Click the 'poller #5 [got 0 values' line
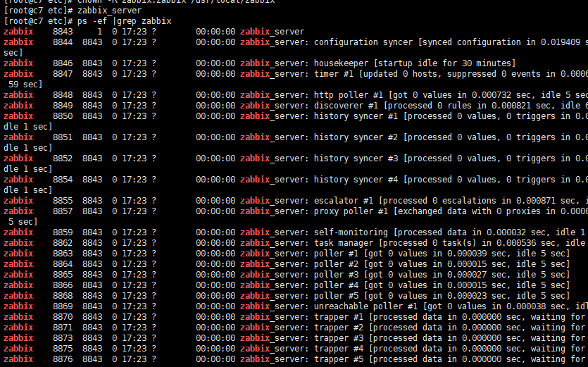 coord(442,296)
